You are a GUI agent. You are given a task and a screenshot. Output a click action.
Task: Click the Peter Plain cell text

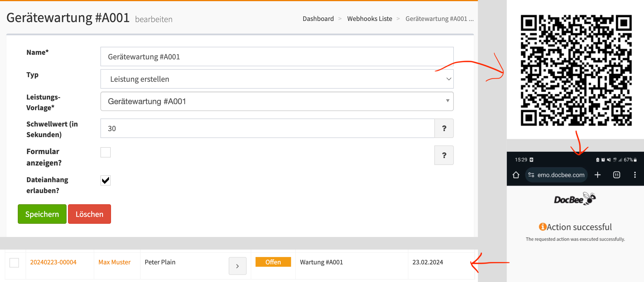[x=160, y=262]
